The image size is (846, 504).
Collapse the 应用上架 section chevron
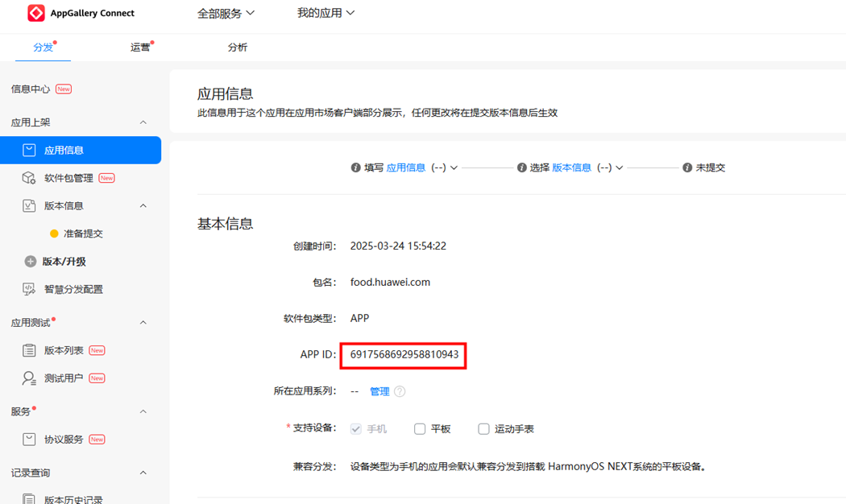[143, 122]
